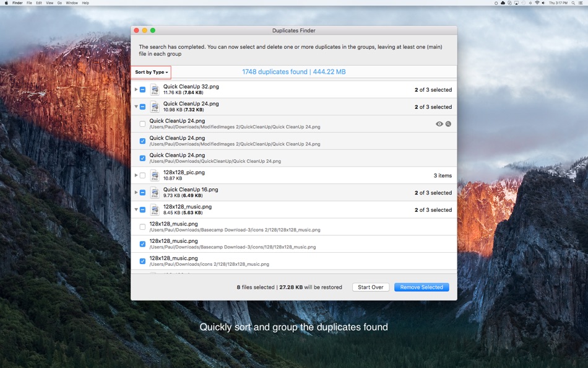Open the Edit menu

point(39,2)
